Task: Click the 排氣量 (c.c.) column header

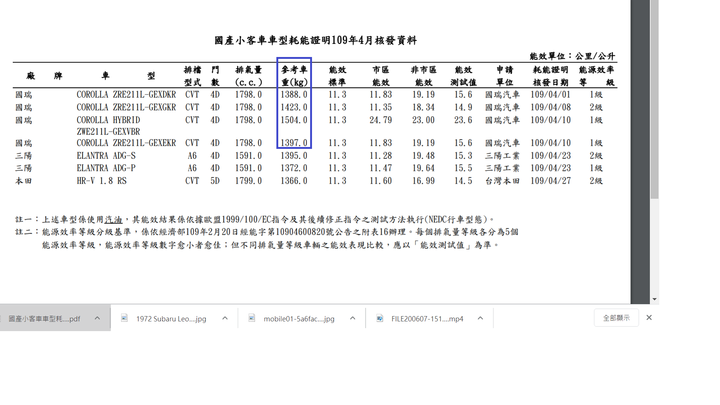Action: pyautogui.click(x=248, y=76)
